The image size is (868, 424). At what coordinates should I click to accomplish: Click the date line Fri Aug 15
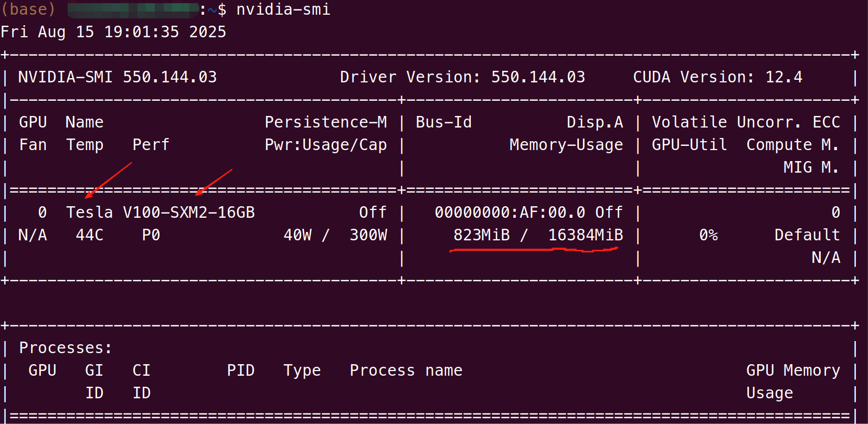113,32
